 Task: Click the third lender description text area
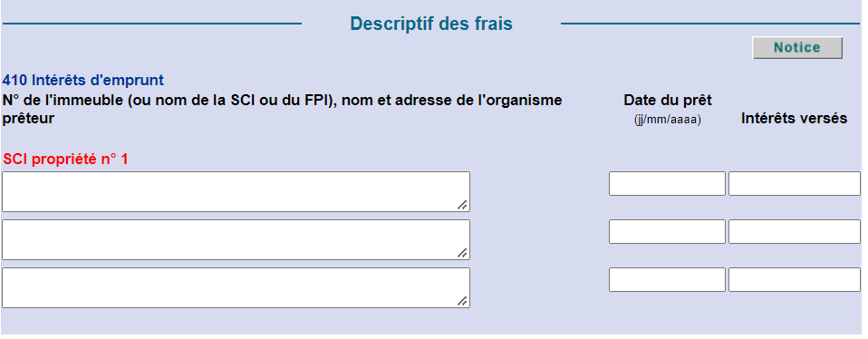236,288
